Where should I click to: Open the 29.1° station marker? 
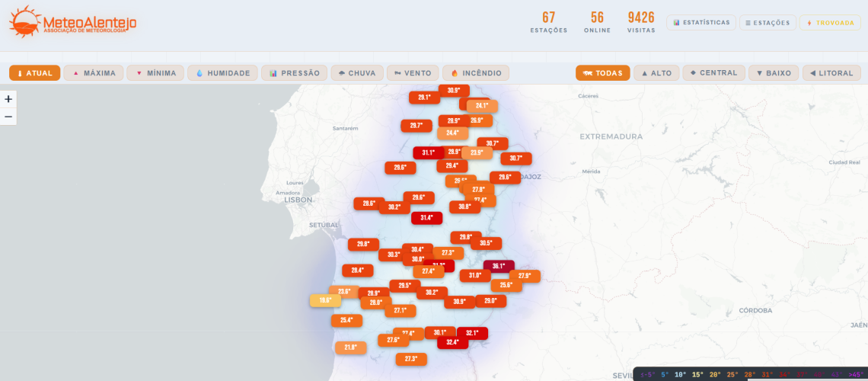coord(425,98)
